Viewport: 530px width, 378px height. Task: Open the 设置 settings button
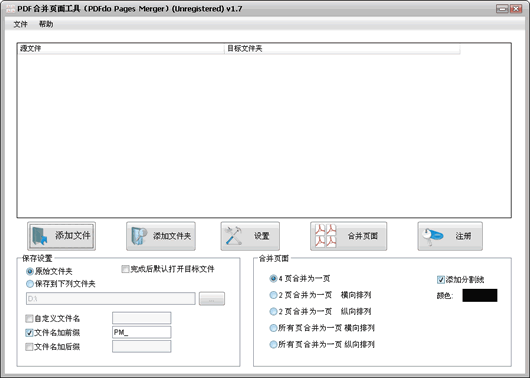coord(250,236)
